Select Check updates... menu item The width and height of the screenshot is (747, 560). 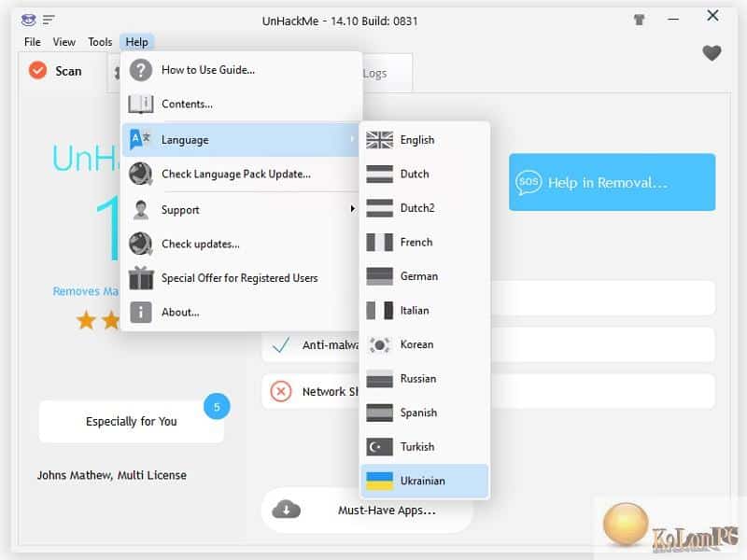click(x=242, y=244)
